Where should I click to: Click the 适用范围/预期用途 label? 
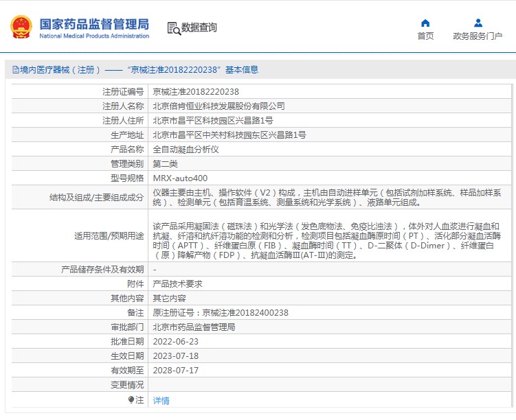[x=109, y=236]
